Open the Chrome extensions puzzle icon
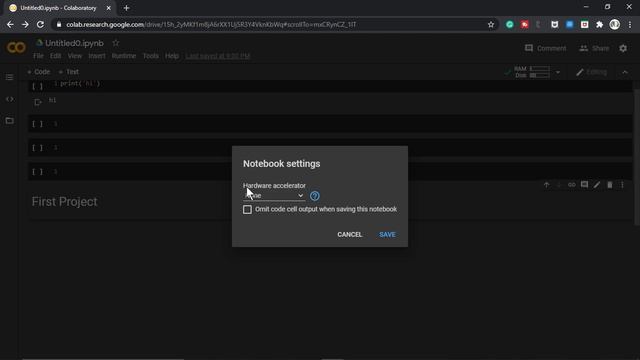 pos(599,24)
